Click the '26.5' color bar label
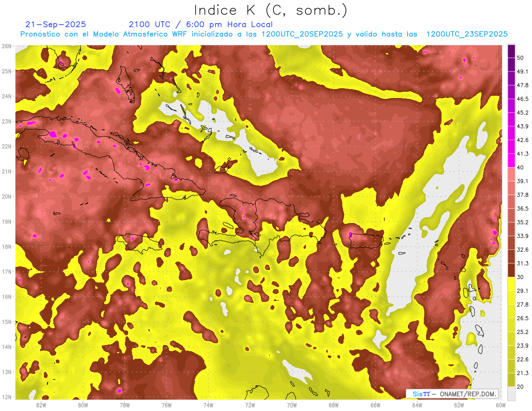This screenshot has height=411, width=532. [x=522, y=318]
